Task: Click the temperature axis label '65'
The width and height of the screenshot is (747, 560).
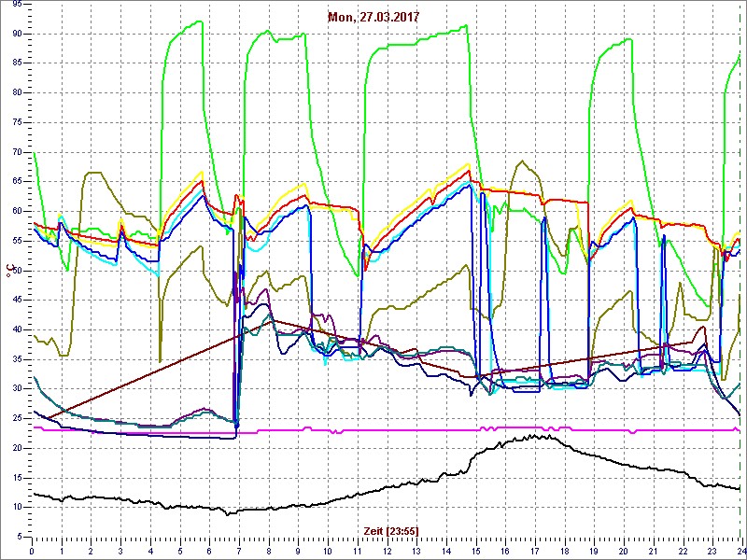Action: tap(17, 181)
